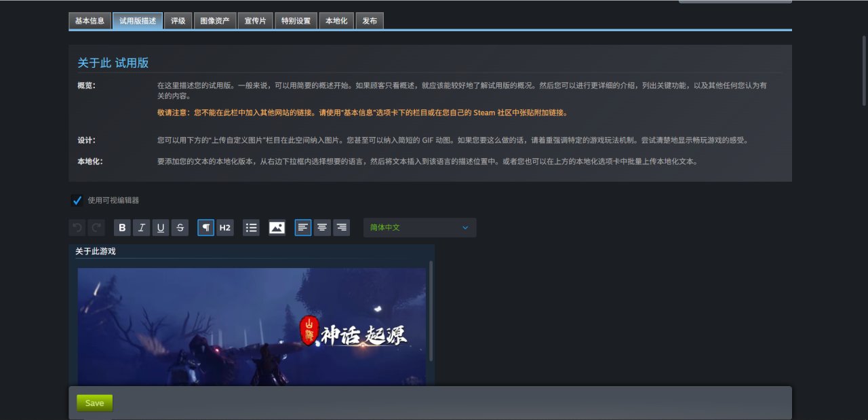Viewport: 868px width, 420px height.
Task: Click the 设计: label
Action: (x=87, y=140)
